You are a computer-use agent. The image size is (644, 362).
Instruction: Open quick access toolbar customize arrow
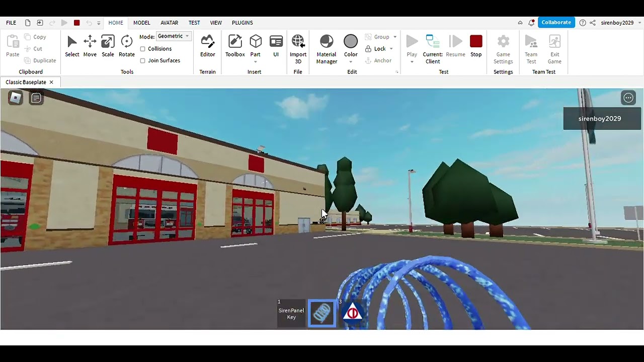[99, 23]
